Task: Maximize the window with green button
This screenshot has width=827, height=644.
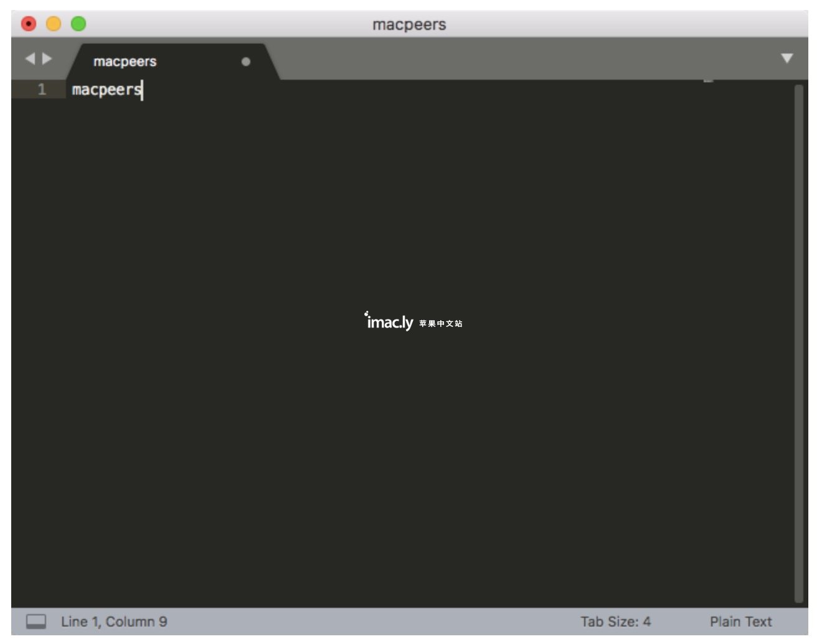Action: (78, 24)
